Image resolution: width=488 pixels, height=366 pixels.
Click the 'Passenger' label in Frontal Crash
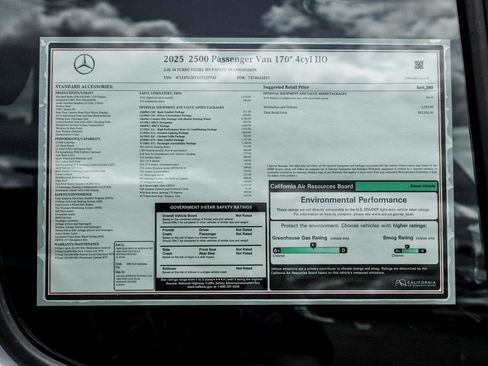click(x=207, y=234)
